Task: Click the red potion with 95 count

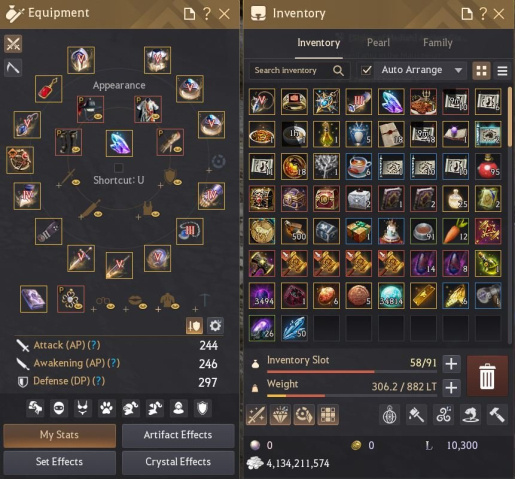Action: point(488,166)
